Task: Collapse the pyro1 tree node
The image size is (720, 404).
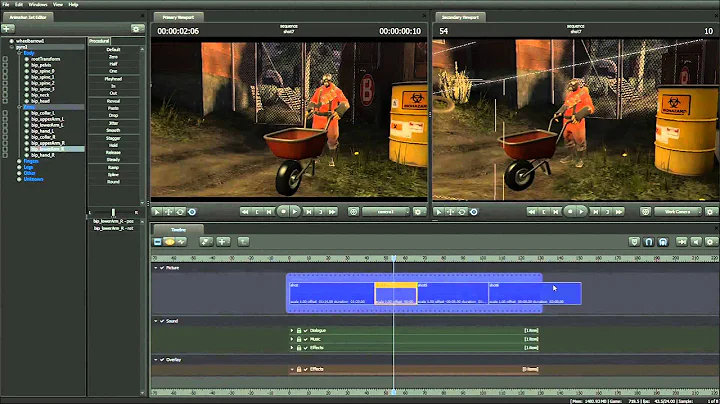Action: pos(11,47)
